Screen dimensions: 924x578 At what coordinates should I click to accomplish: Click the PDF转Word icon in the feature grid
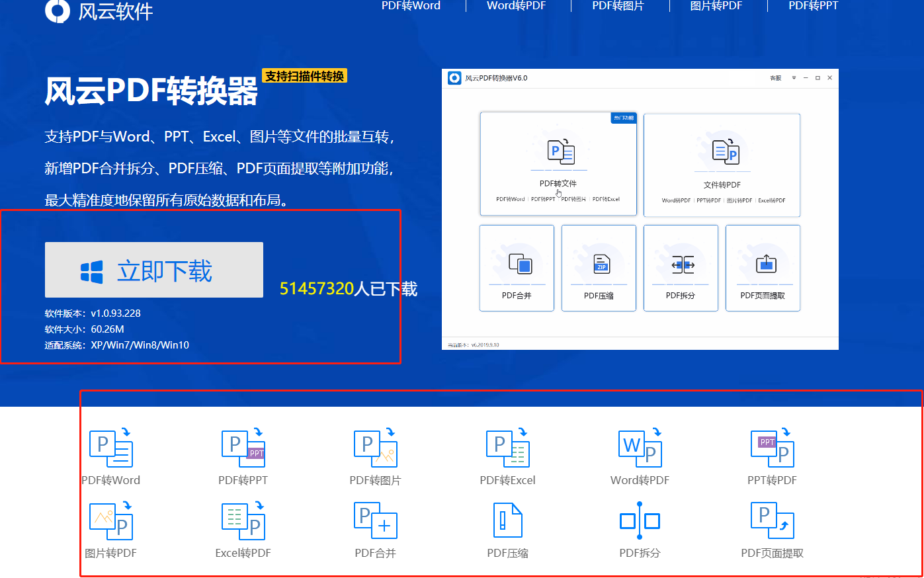coord(111,448)
